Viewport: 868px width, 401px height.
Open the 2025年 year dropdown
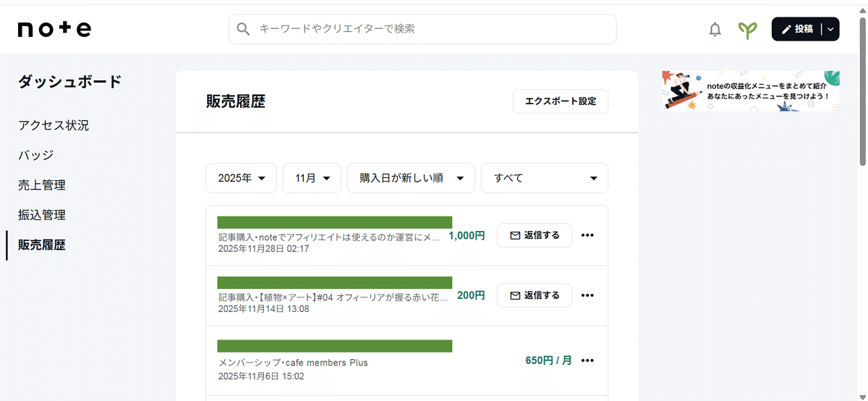point(242,178)
